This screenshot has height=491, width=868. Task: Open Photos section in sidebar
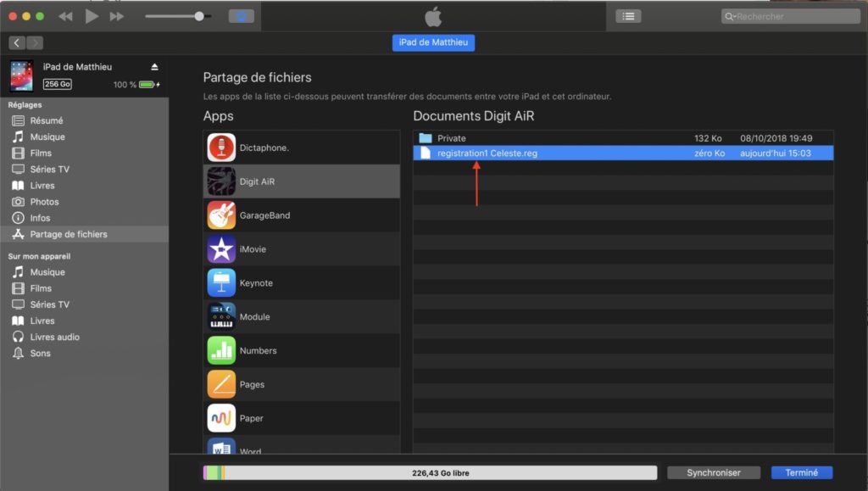coord(44,202)
